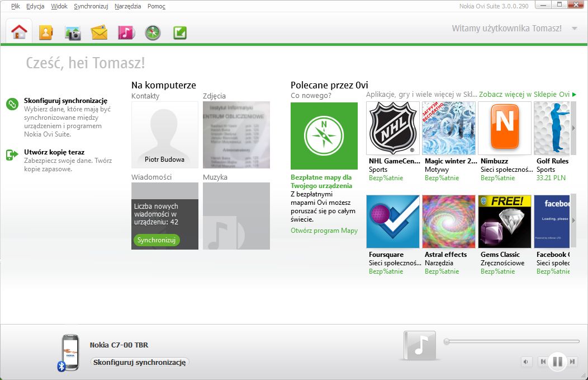Click the Bluetooth connection badge
Screen dimensions: 588x380
pyautogui.click(x=61, y=366)
